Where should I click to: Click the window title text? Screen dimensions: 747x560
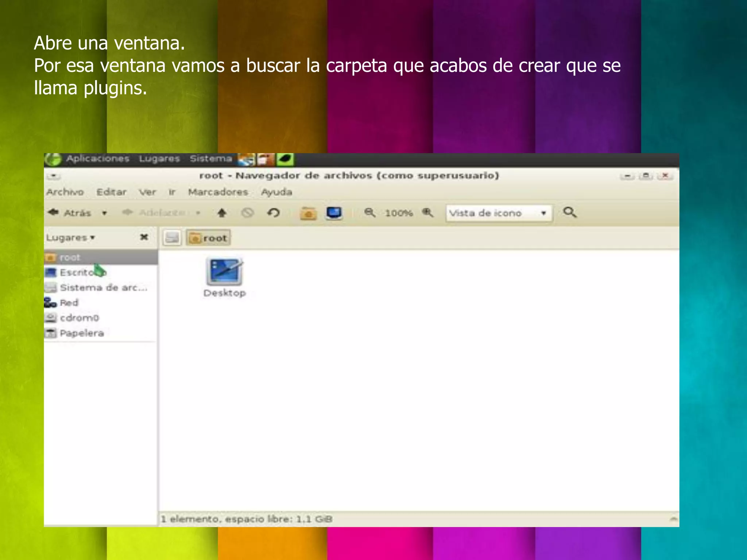pos(349,176)
